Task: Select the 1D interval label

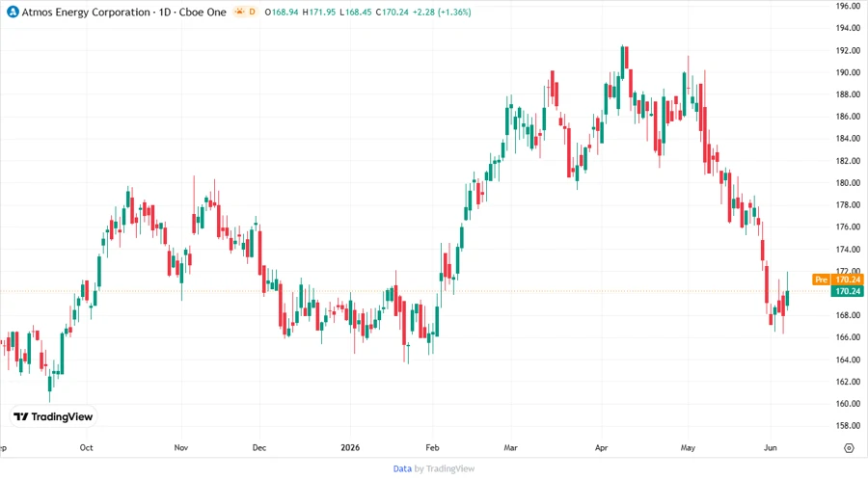Action: point(165,13)
